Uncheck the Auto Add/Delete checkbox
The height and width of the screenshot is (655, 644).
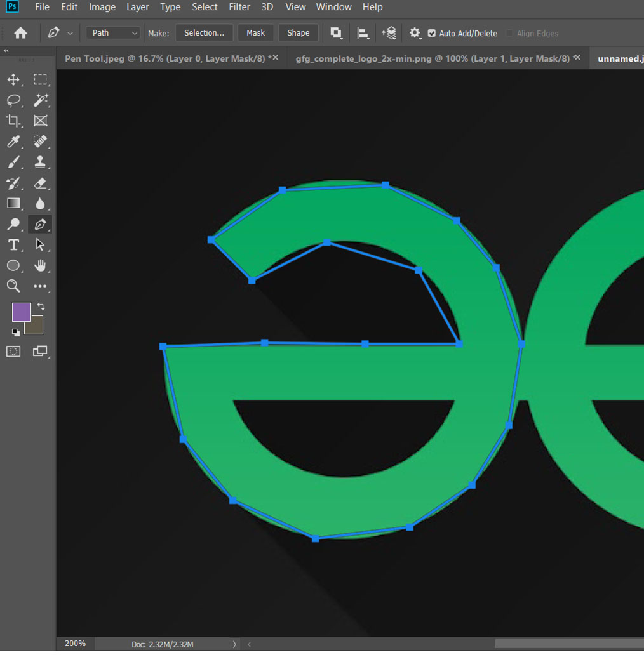tap(432, 33)
